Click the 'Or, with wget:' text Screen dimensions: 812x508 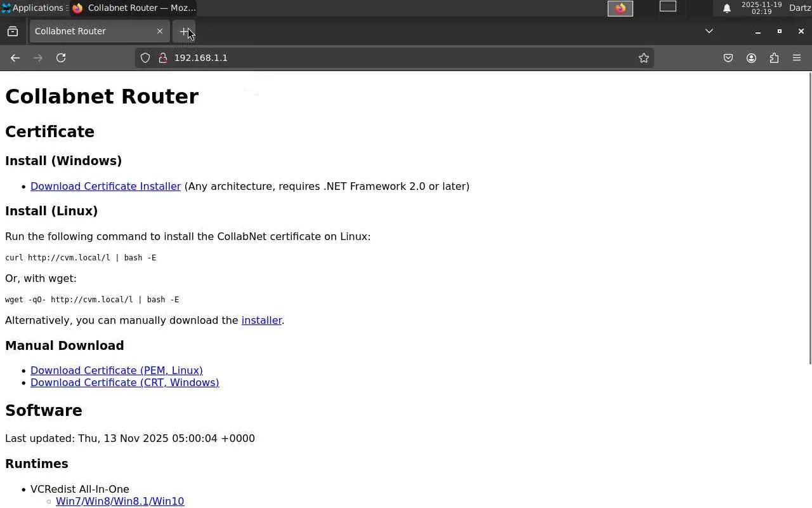click(x=41, y=278)
